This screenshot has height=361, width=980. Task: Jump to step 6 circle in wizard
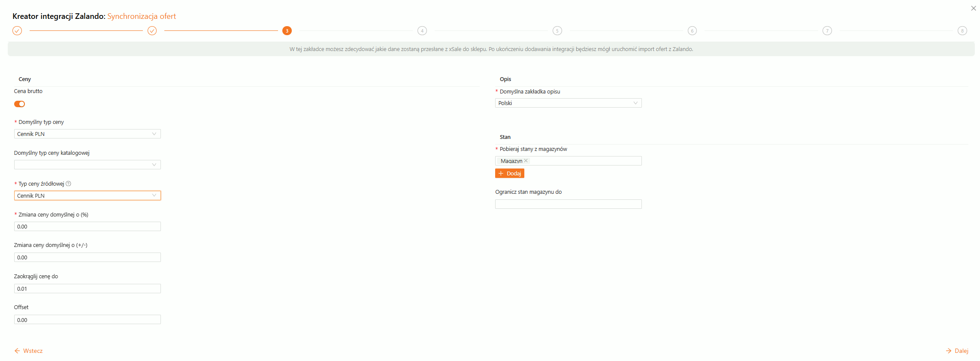692,31
